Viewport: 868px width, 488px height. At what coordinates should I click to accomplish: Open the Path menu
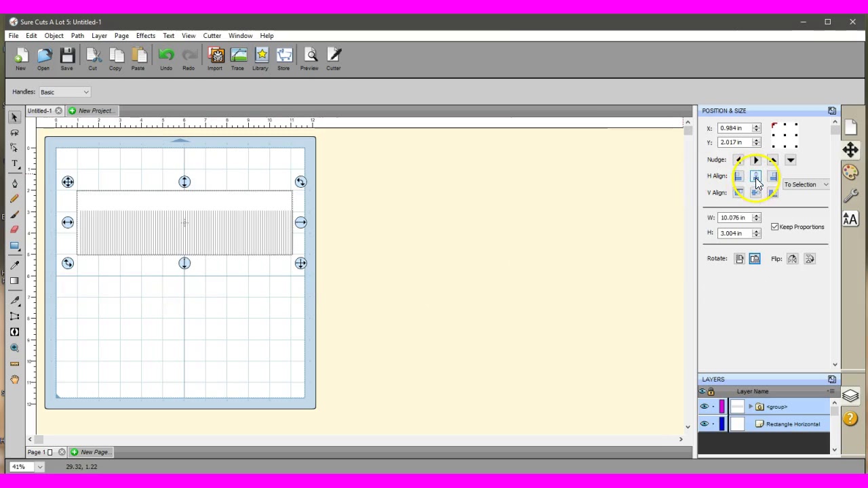77,36
